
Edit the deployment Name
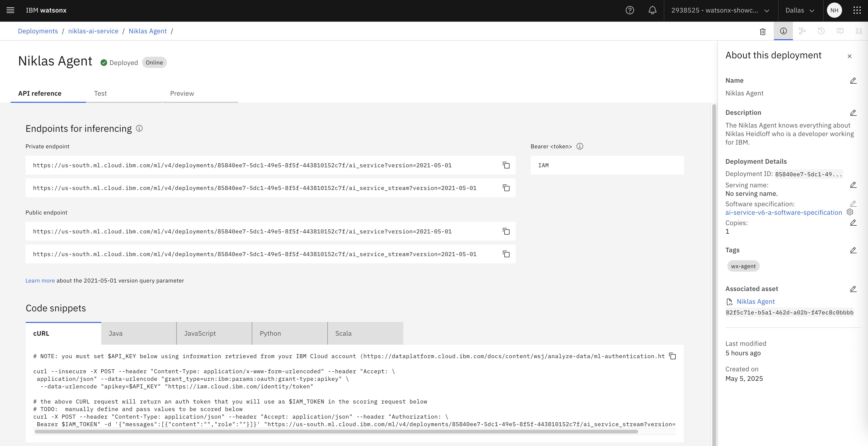(853, 81)
